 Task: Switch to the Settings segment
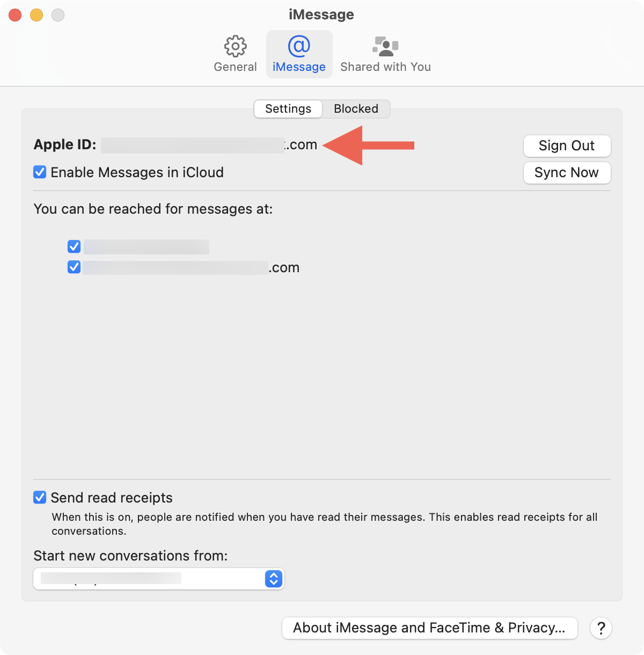point(288,108)
